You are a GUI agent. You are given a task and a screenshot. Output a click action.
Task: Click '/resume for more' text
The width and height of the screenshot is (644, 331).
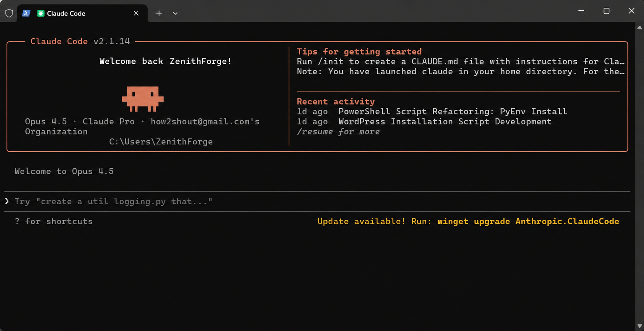pyautogui.click(x=338, y=131)
